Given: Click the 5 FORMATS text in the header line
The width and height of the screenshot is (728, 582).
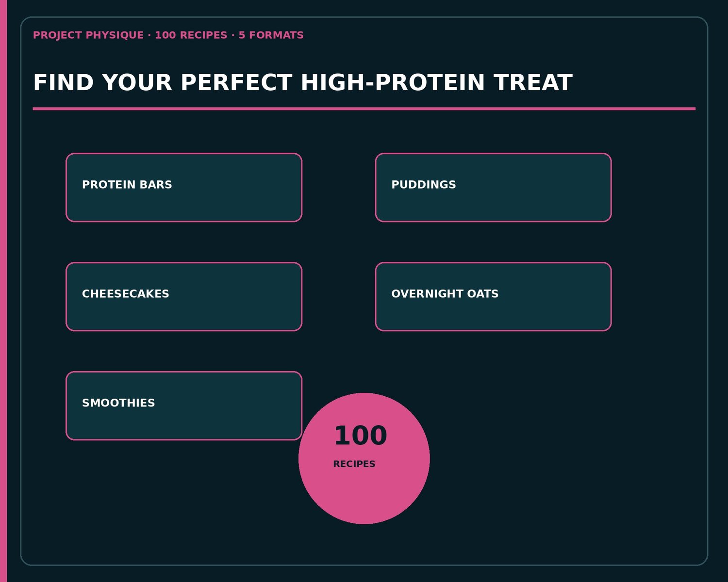Looking at the screenshot, I should click(271, 35).
